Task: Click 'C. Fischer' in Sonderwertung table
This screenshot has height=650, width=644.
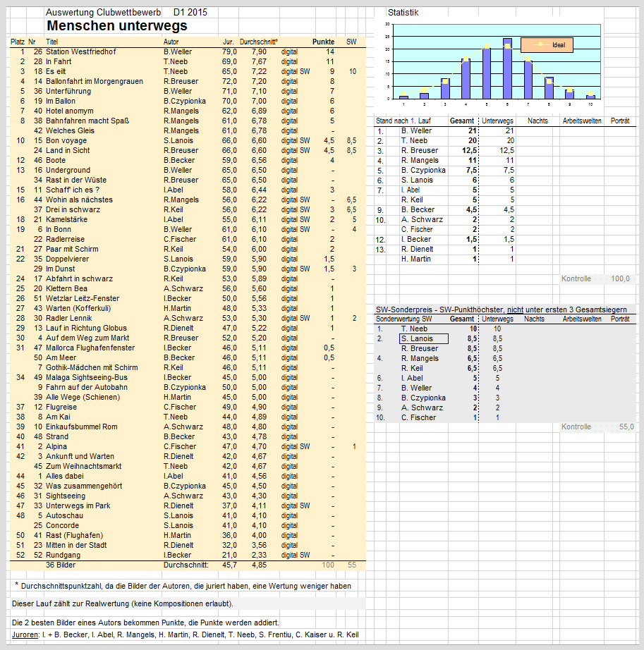Action: (418, 418)
